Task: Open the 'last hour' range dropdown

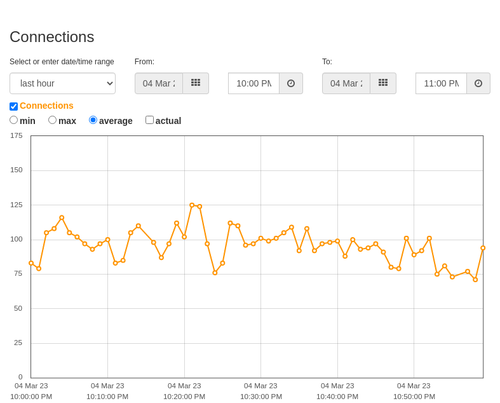Action: tap(63, 83)
